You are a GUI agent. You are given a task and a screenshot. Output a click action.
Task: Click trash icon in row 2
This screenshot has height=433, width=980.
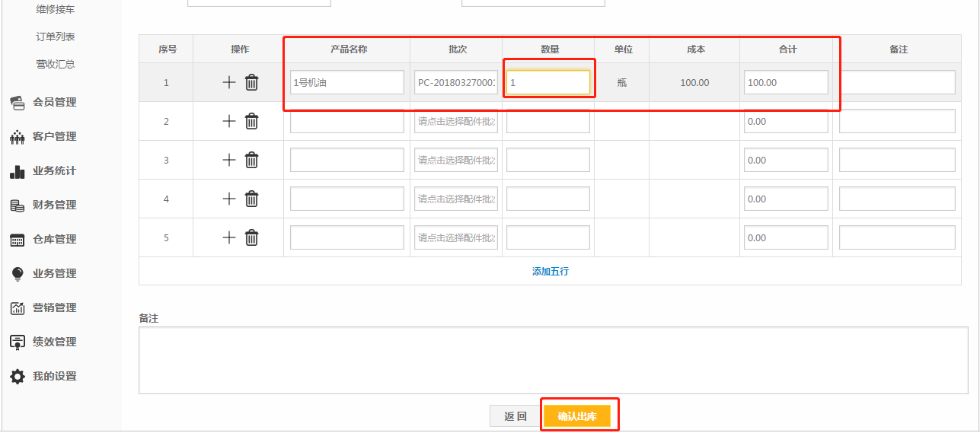[x=252, y=121]
